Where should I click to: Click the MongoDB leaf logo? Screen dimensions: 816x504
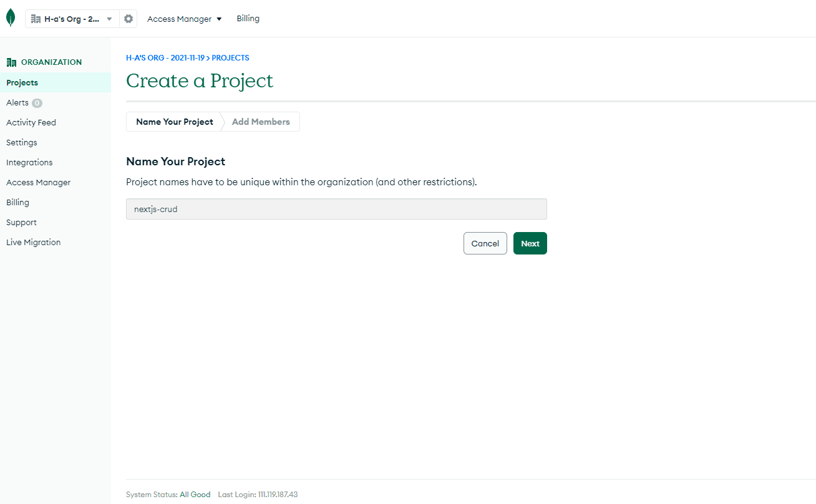[x=11, y=18]
